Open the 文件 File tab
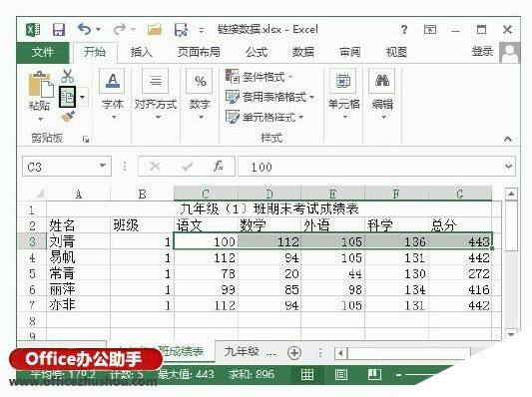Screen dimensions: 532x397 coord(43,52)
